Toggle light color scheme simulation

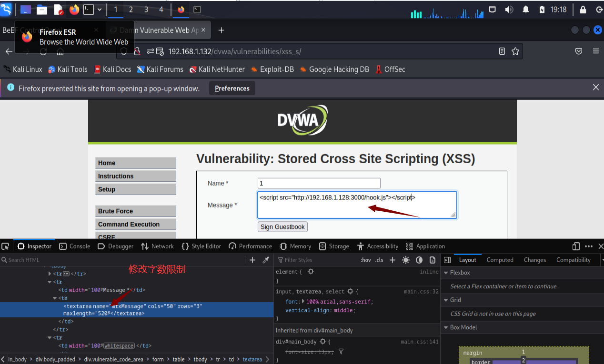406,260
